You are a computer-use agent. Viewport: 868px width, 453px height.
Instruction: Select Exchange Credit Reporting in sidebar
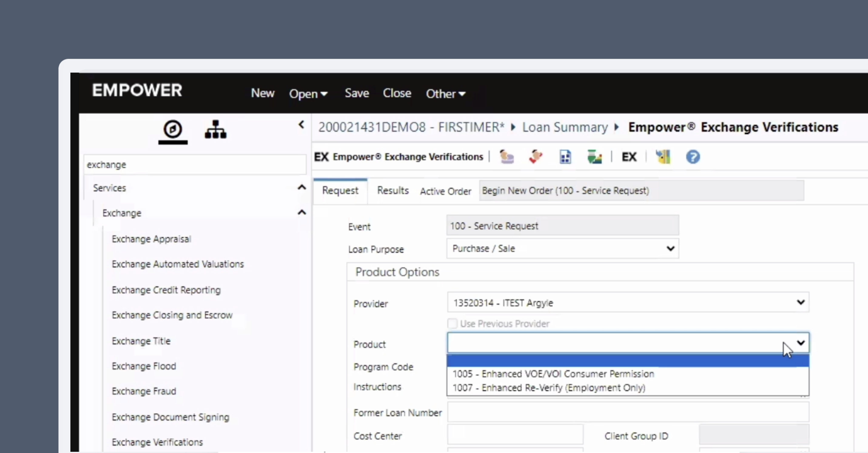[166, 289]
